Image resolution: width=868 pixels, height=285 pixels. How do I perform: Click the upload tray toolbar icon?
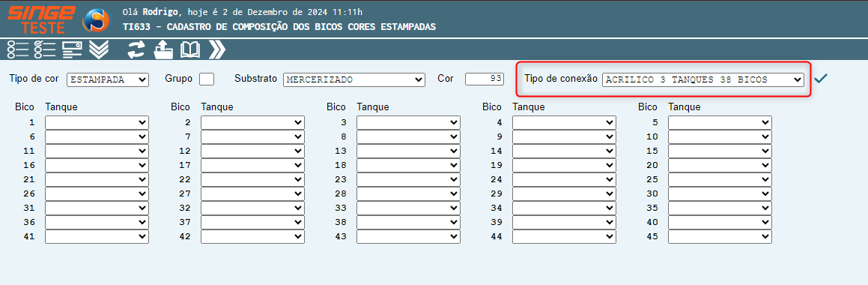point(163,50)
